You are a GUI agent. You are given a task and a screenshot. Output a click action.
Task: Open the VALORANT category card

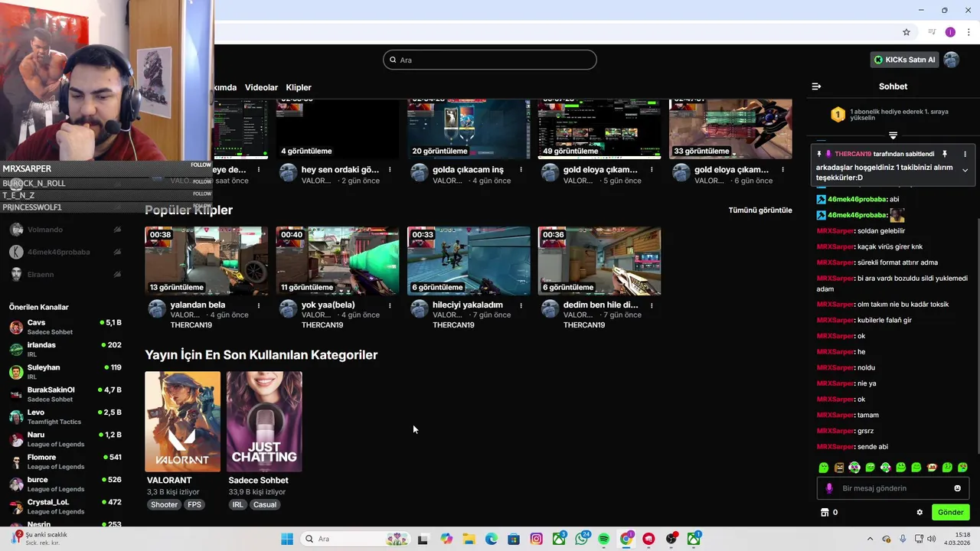(183, 422)
